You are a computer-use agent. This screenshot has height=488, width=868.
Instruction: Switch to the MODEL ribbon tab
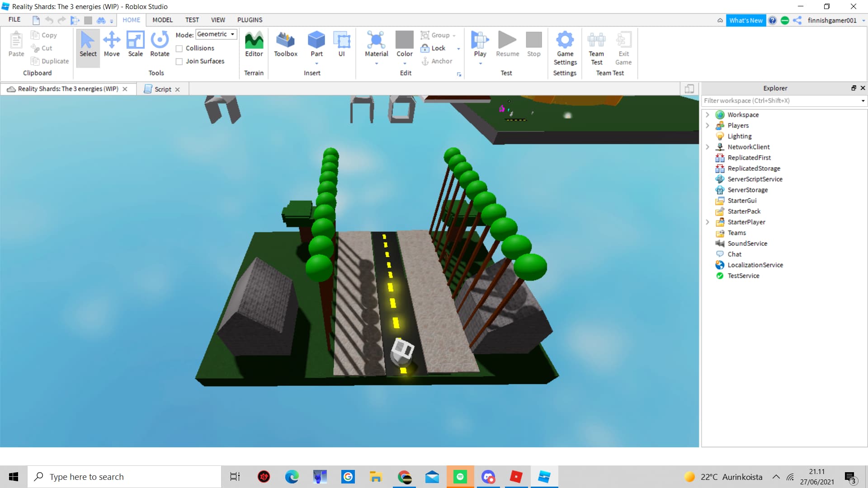162,20
